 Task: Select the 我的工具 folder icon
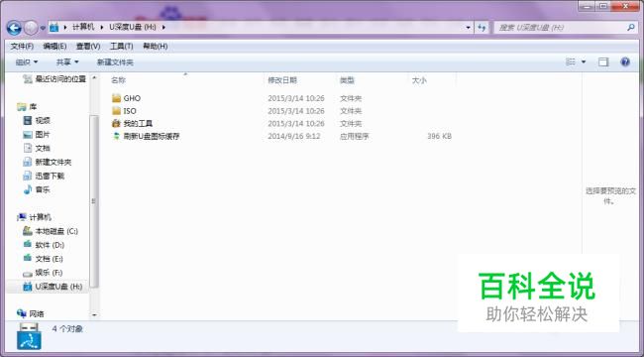[x=116, y=123]
